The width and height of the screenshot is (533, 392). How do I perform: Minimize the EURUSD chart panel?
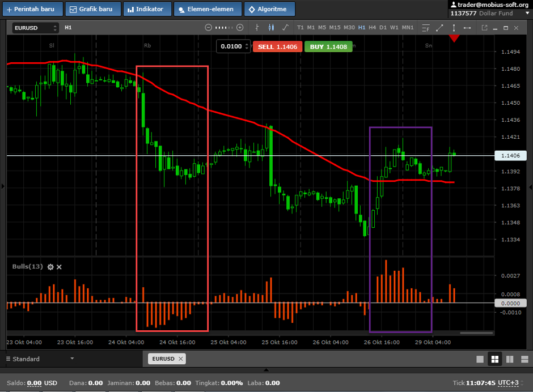coord(495,28)
